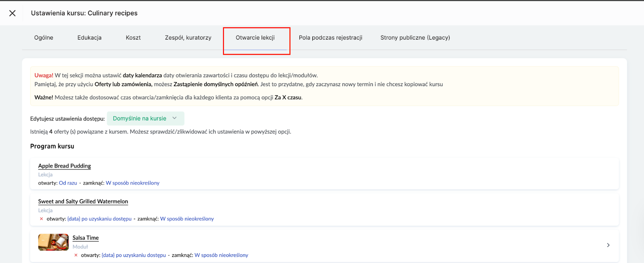The width and height of the screenshot is (644, 263).
Task: Open Sweet and Salty Grilled Watermelon lesson
Action: click(x=83, y=201)
